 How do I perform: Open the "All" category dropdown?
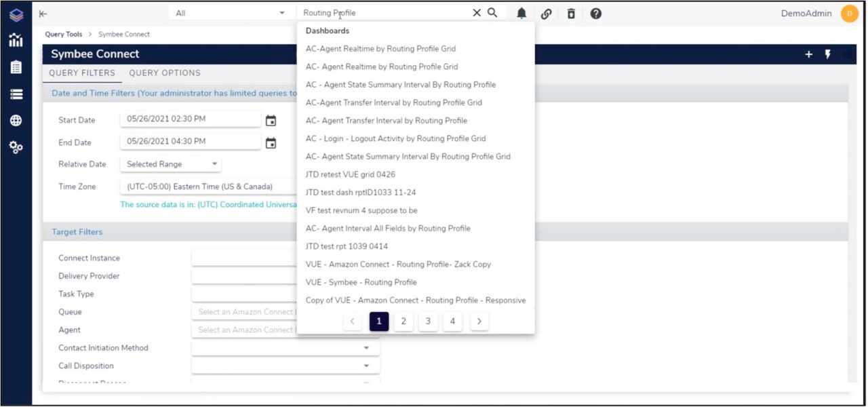tap(231, 12)
